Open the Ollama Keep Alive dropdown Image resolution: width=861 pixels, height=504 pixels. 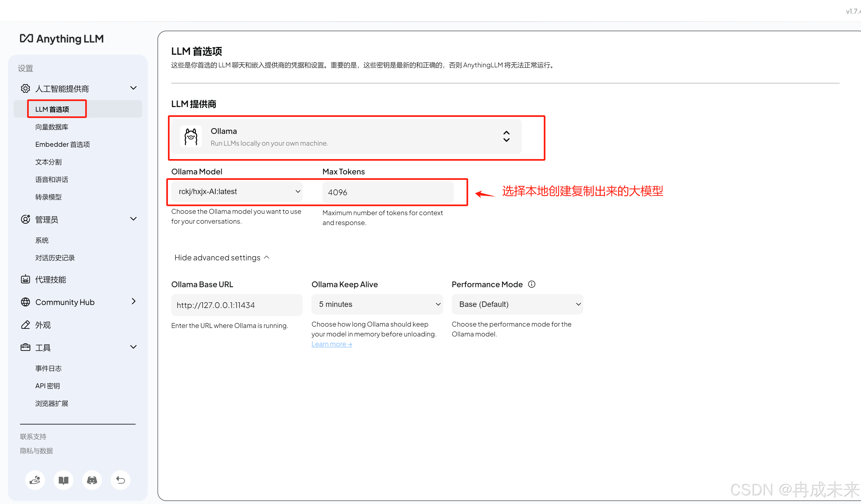point(377,304)
